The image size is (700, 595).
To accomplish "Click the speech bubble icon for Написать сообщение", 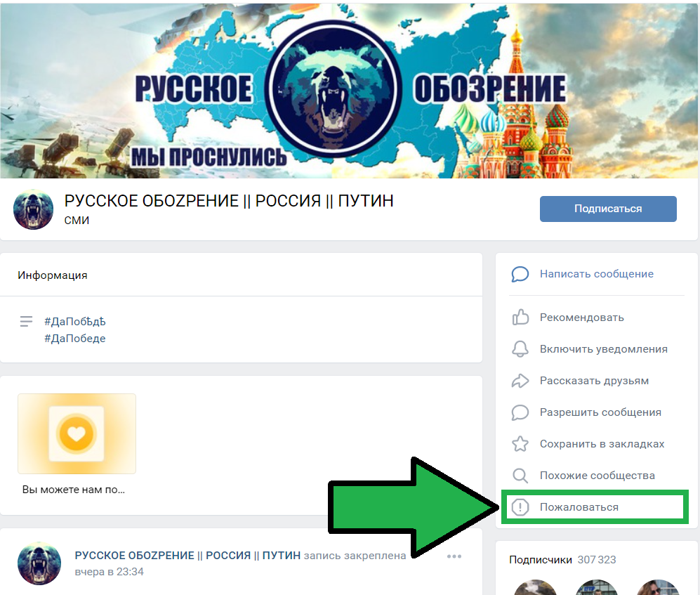I will coord(520,274).
